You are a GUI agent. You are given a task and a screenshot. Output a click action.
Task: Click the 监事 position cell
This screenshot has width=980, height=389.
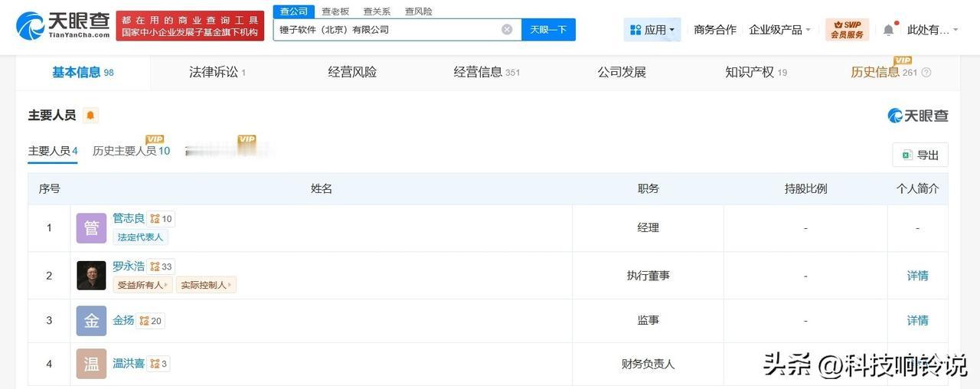pyautogui.click(x=648, y=321)
